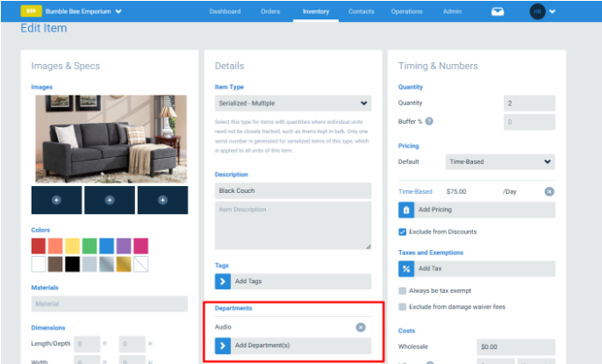Pick the salmon orange color swatch
The width and height of the screenshot is (602, 364).
click(x=55, y=246)
